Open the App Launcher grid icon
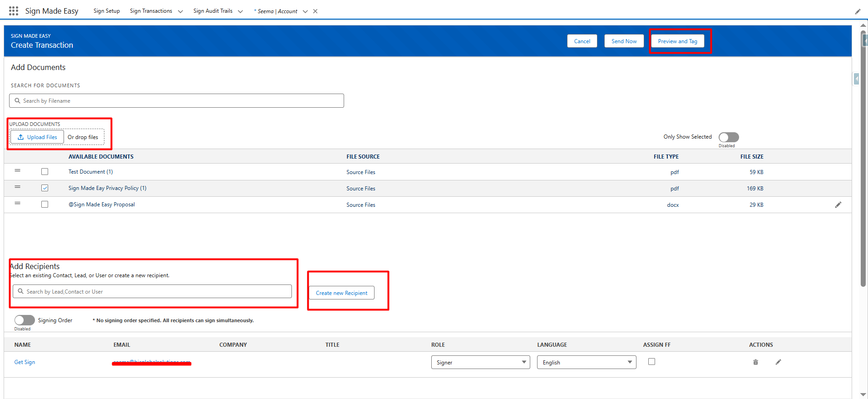Viewport: 868px width, 399px height. (14, 11)
